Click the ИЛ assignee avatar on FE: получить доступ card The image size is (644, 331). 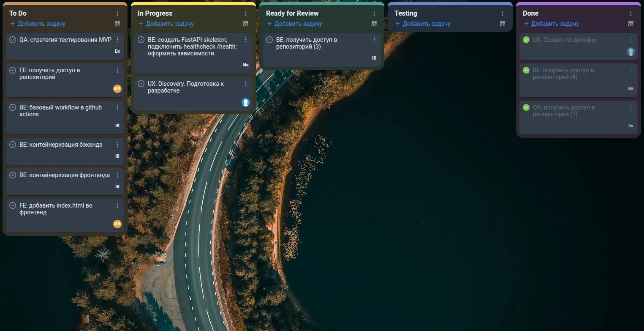tap(117, 88)
